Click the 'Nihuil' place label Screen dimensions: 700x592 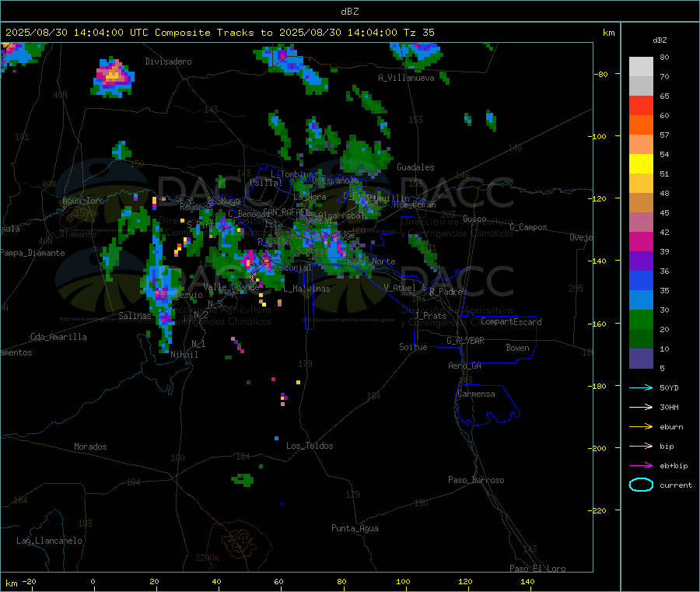point(184,355)
